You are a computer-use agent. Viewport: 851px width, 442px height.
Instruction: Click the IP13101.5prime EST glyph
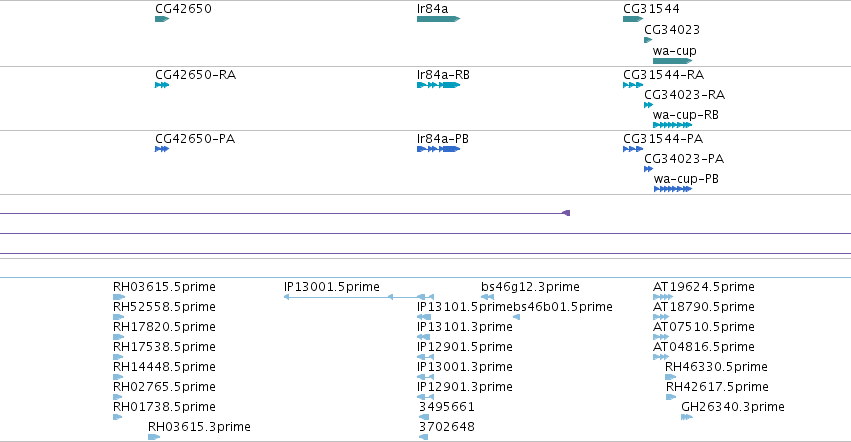click(424, 317)
